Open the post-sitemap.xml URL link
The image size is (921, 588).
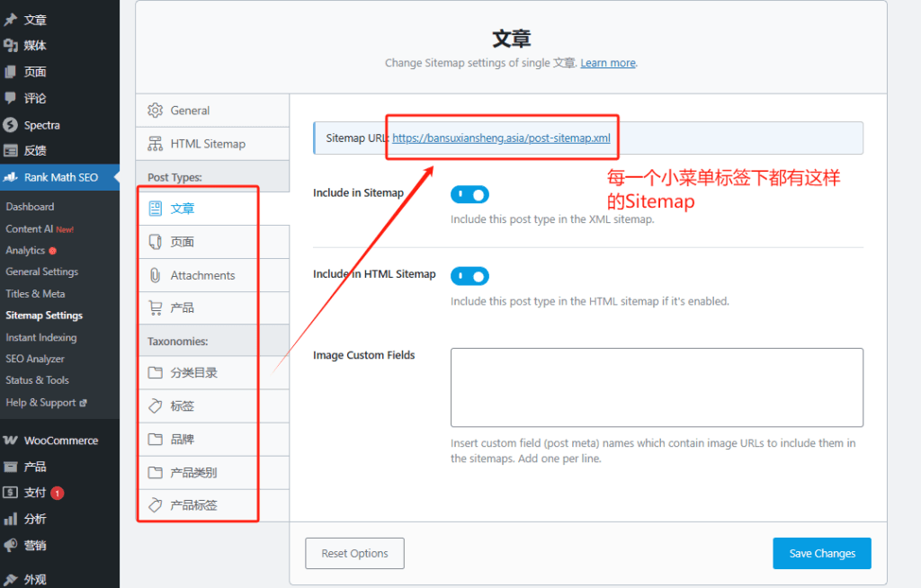pyautogui.click(x=501, y=138)
